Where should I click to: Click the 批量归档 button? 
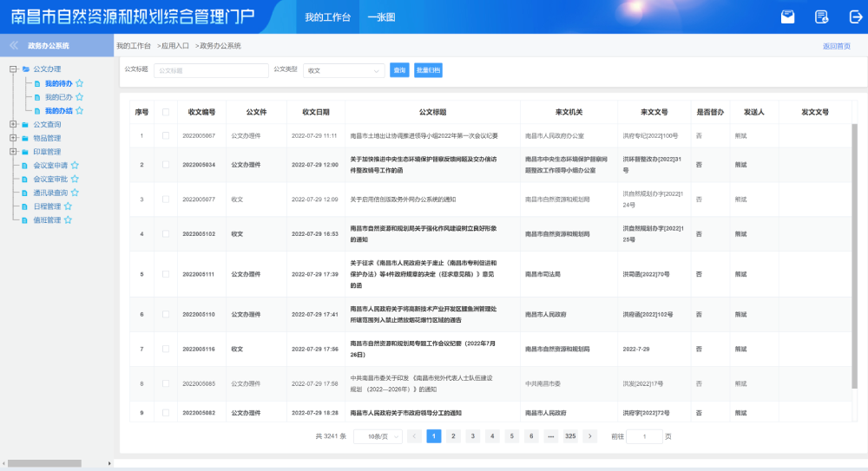click(428, 70)
